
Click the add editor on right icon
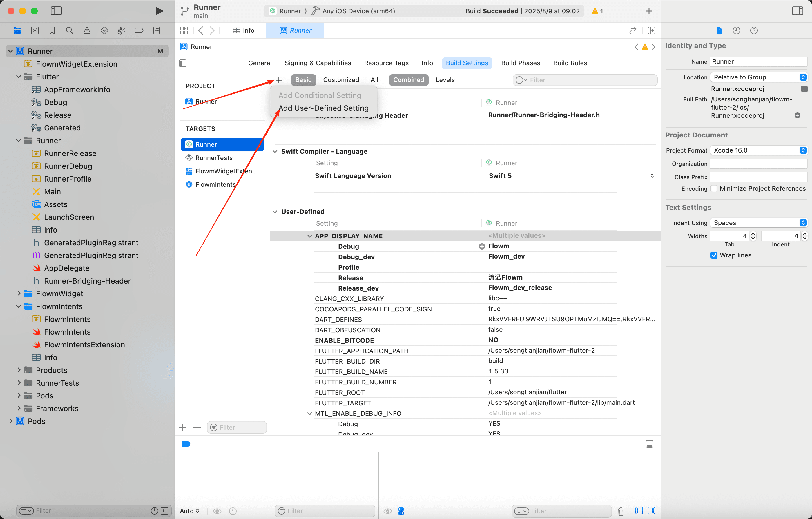652,30
